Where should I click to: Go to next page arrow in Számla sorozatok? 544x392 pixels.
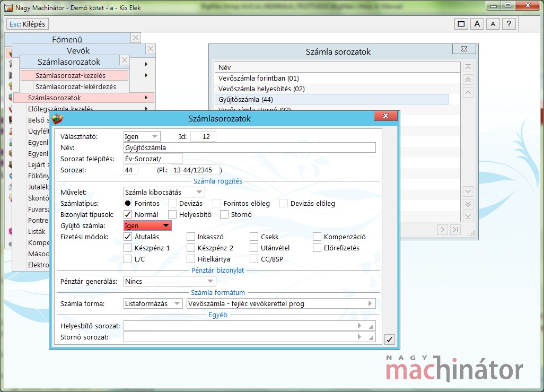(442, 230)
